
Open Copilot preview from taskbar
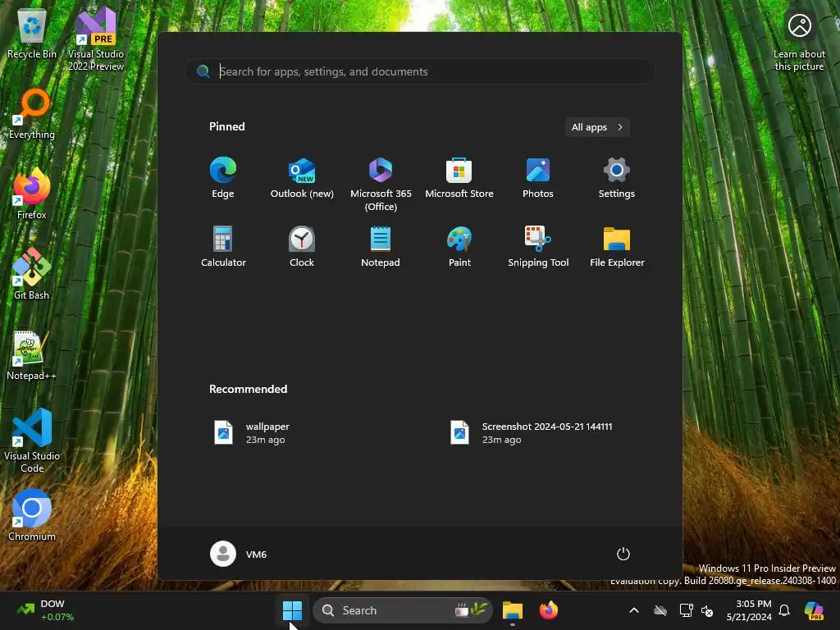click(814, 610)
